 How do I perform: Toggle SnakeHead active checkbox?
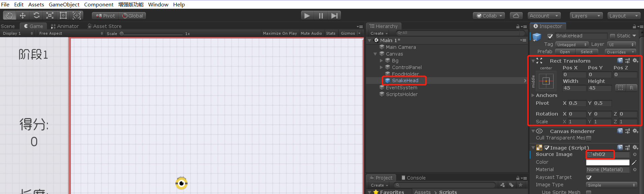(550, 36)
